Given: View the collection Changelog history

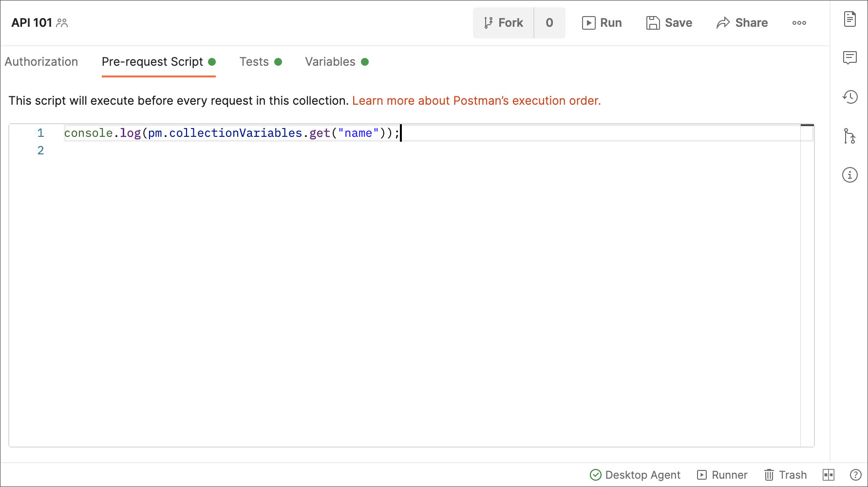Looking at the screenshot, I should click(849, 97).
